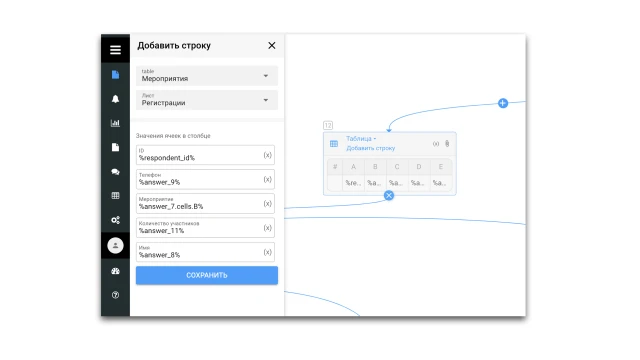This screenshot has width=640, height=360.
Task: Open the tables grid icon in sidebar
Action: (x=116, y=196)
